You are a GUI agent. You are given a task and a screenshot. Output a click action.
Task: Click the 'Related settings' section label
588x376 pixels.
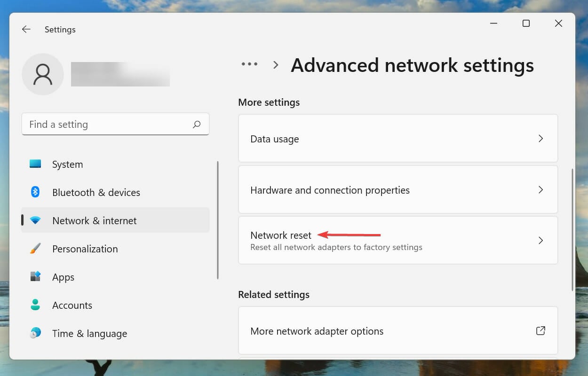(274, 295)
